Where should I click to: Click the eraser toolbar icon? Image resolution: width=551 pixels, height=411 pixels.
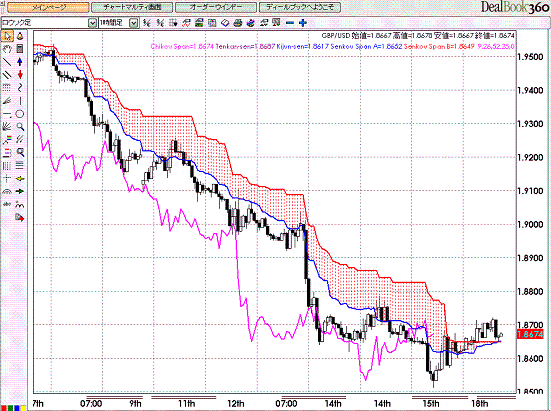(x=225, y=23)
